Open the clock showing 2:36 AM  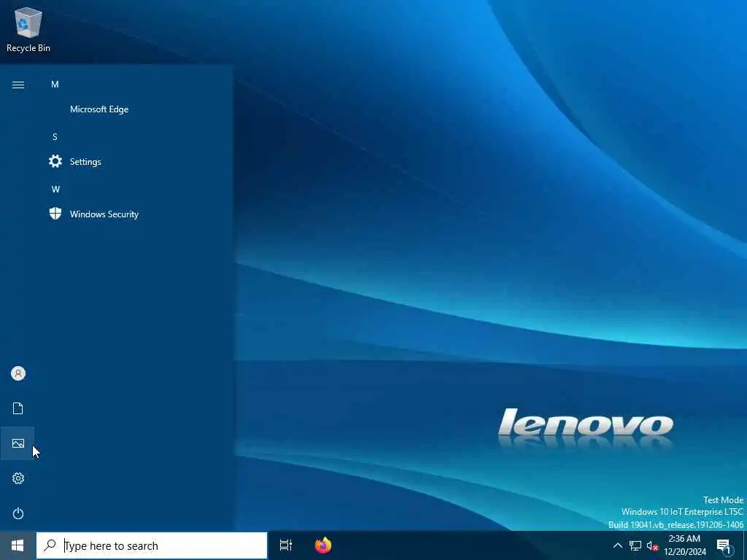[684, 545]
